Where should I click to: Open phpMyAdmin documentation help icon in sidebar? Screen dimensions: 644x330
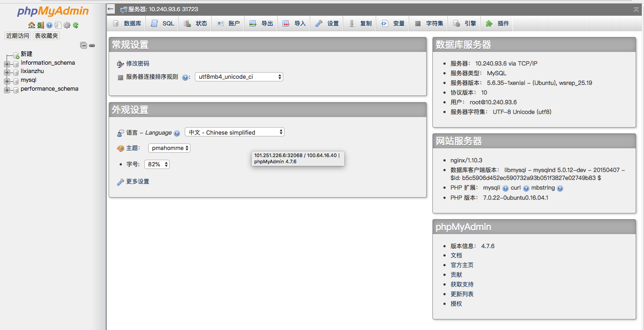49,25
